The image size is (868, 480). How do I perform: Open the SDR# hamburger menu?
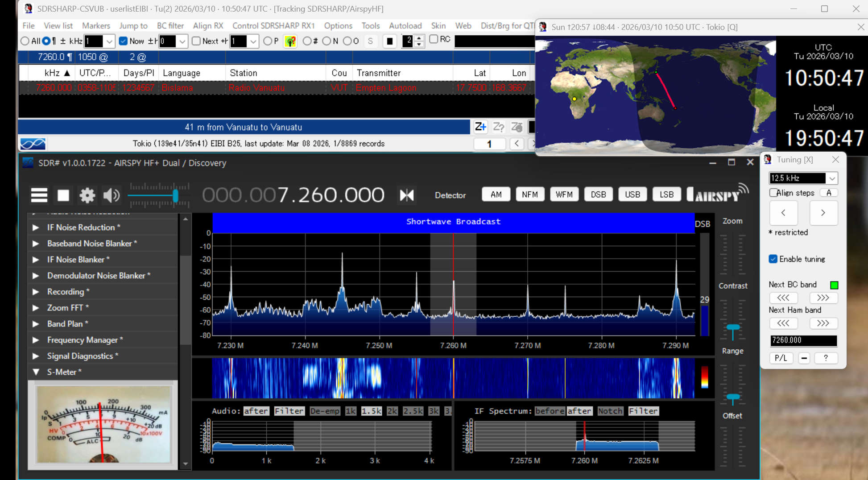[39, 195]
